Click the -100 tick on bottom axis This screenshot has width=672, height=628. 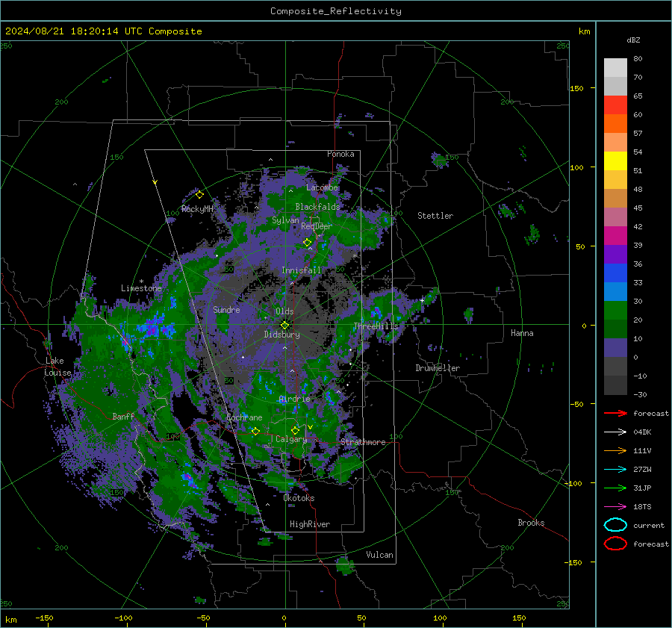[x=123, y=618]
